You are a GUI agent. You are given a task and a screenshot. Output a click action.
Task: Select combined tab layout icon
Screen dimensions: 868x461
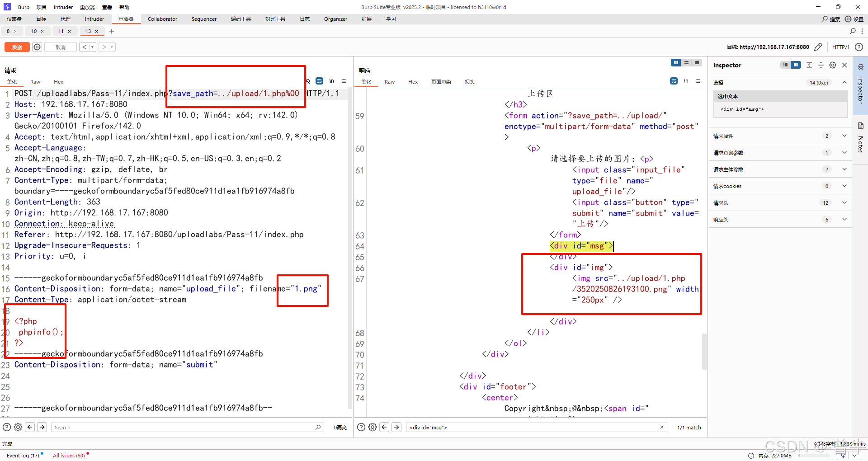pos(697,63)
